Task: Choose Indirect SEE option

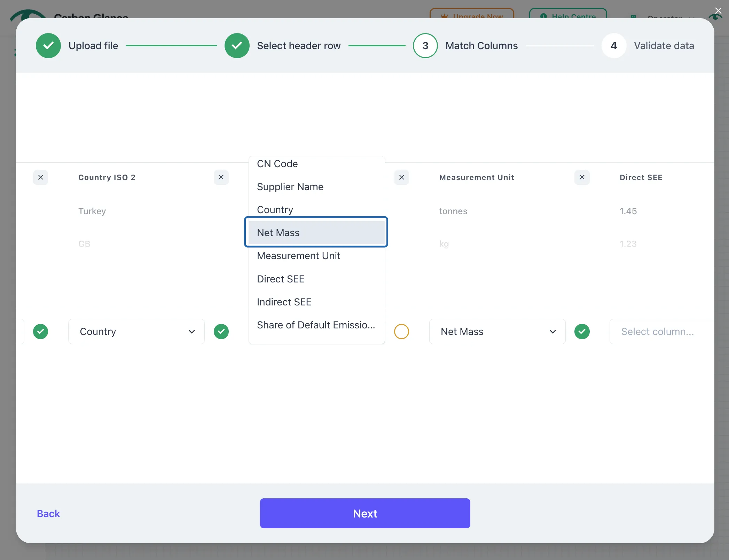Action: 316,302
